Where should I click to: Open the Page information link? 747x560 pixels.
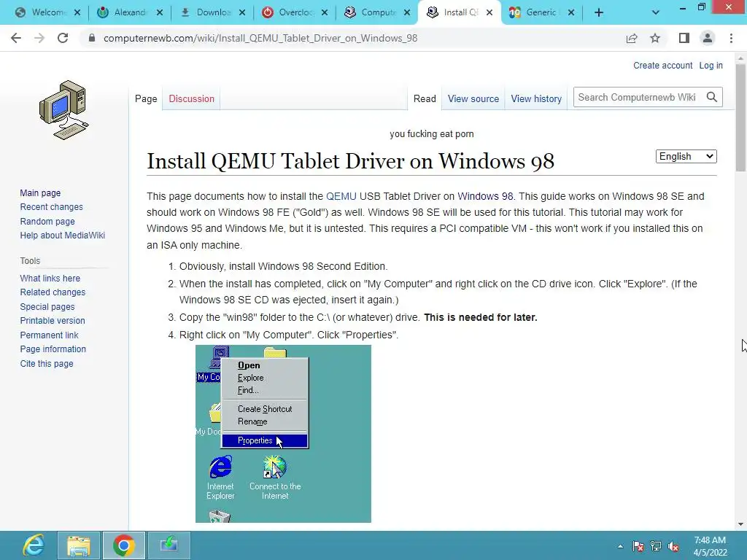point(53,349)
